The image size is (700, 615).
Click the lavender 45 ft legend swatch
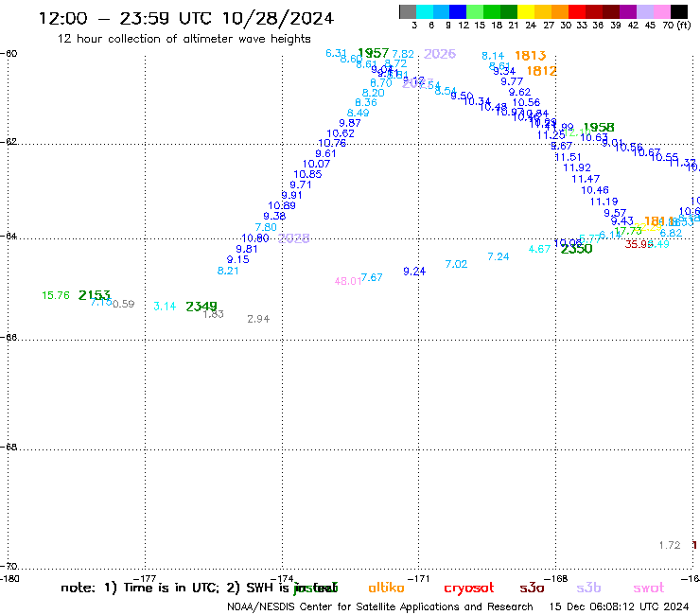click(644, 11)
